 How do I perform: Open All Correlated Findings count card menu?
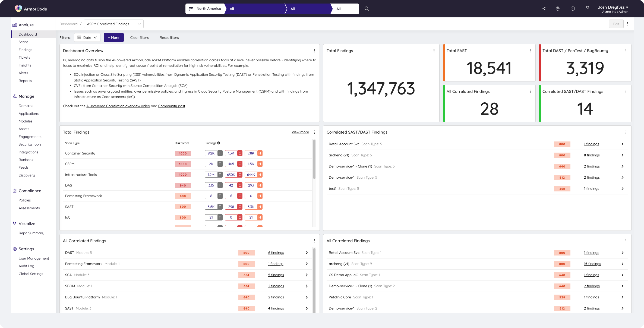(x=530, y=92)
